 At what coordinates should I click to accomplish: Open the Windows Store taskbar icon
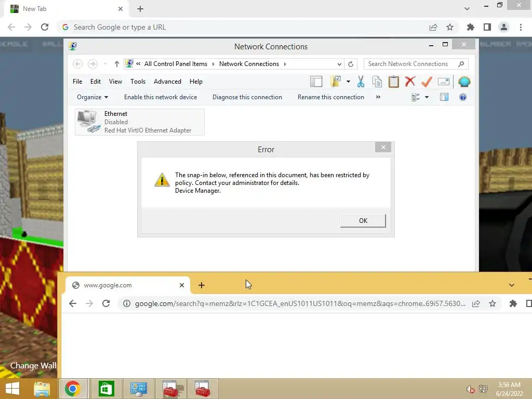coord(106,389)
